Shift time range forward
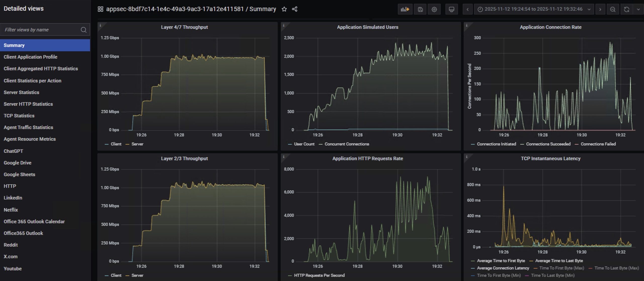 [x=600, y=10]
